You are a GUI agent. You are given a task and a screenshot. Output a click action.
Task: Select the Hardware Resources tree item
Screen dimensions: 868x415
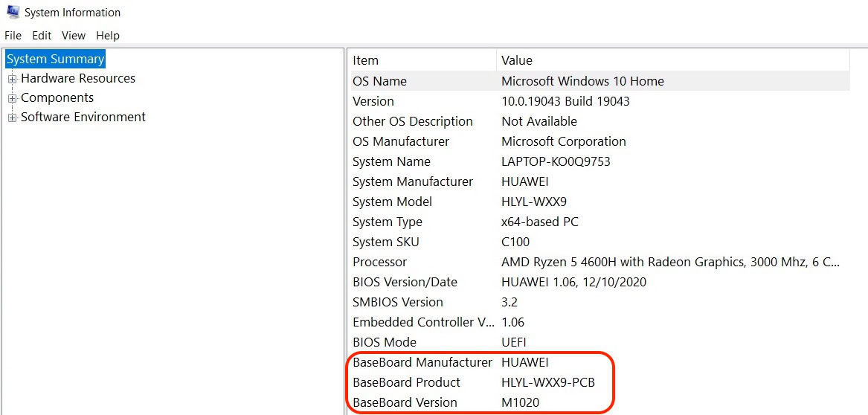[x=78, y=78]
